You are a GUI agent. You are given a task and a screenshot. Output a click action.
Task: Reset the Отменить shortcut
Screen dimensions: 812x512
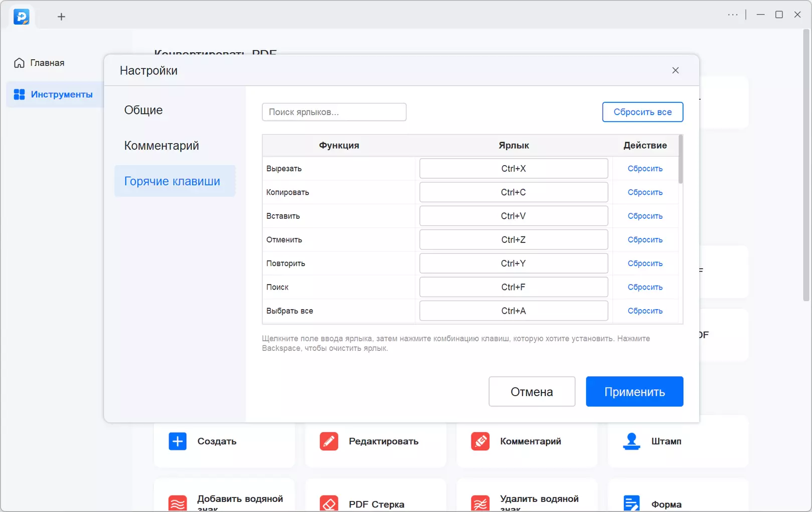(x=645, y=239)
